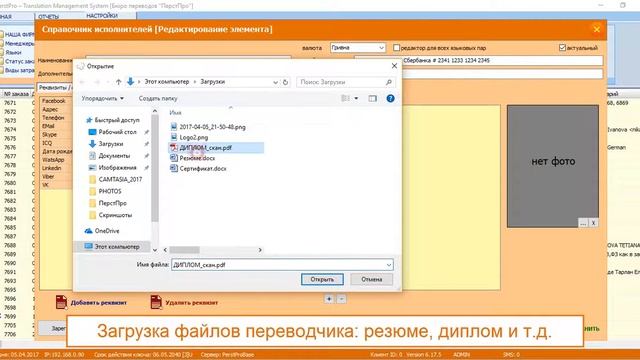Image resolution: width=640 pixels, height=360 pixels.
Task: Select Быстрый доступ star in sidebar
Action: click(x=89, y=120)
